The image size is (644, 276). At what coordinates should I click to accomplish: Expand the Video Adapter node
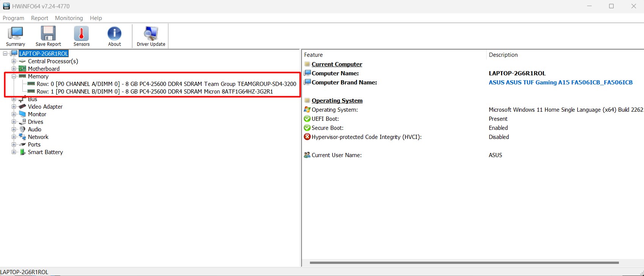pyautogui.click(x=14, y=106)
